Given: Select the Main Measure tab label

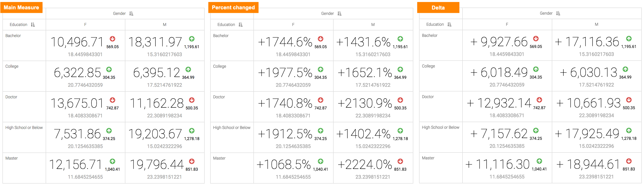Looking at the screenshot, I should click(x=21, y=8).
